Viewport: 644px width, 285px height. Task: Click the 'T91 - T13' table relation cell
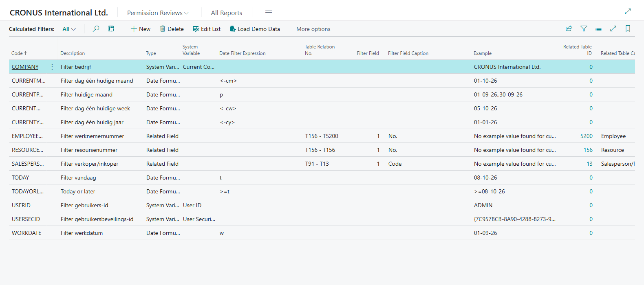317,164
